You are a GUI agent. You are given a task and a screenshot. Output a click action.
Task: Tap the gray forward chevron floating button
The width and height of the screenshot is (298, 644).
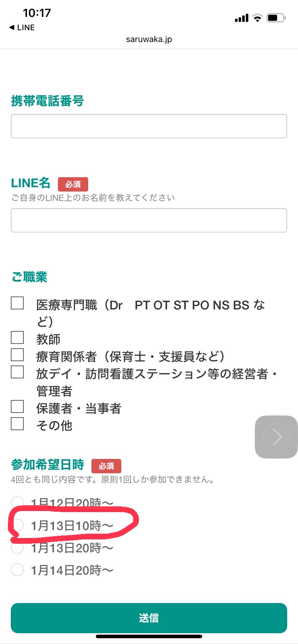(276, 437)
